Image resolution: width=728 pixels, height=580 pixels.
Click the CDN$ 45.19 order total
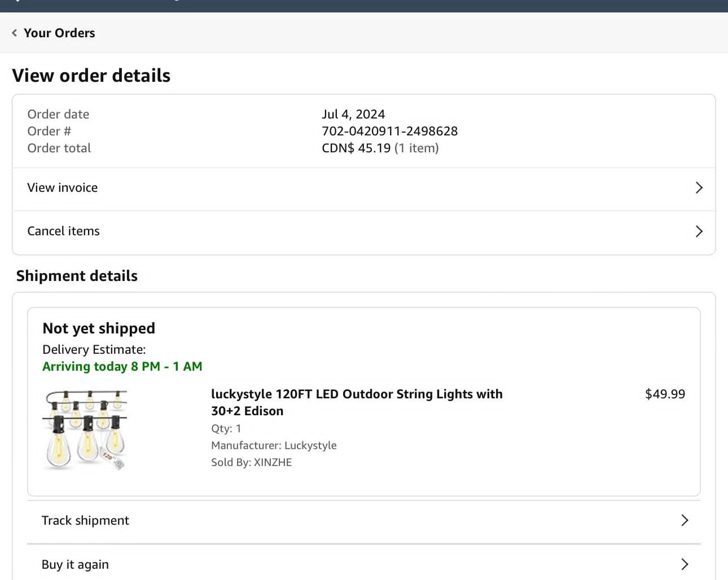tap(356, 148)
